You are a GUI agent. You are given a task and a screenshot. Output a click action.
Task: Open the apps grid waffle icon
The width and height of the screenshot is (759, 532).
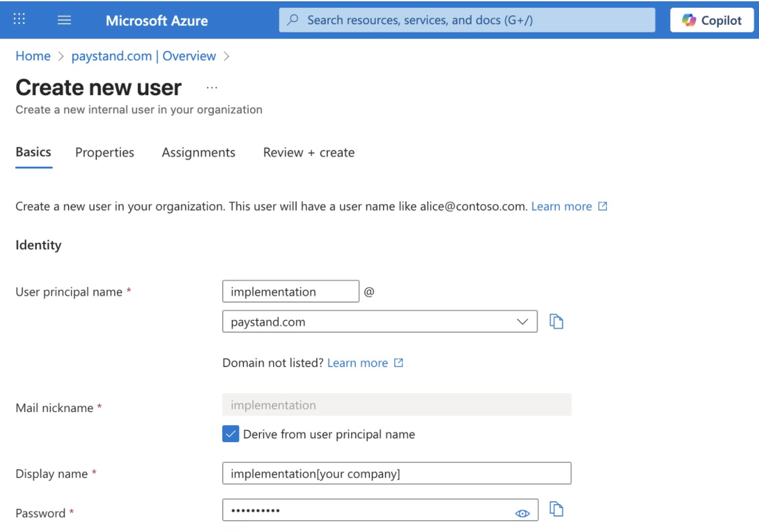[x=19, y=20]
